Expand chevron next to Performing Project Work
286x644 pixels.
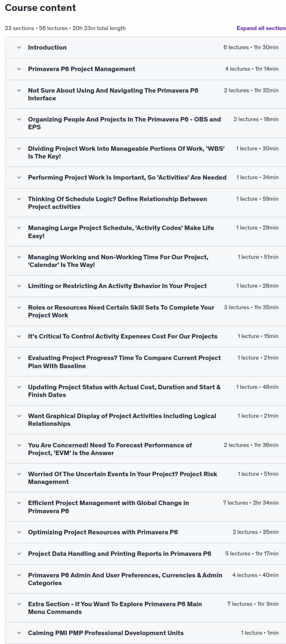[19, 178]
